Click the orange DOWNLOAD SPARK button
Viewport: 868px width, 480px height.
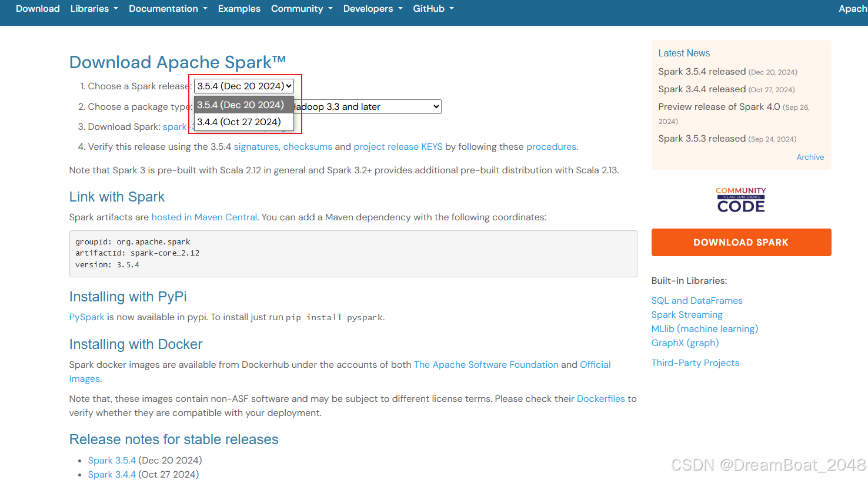pyautogui.click(x=740, y=242)
